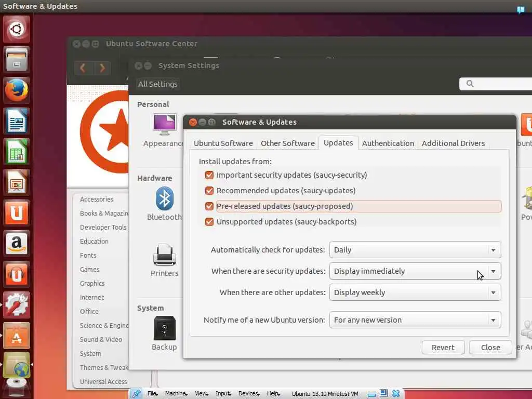The image size is (532, 399).
Task: Launch Firefox from the launcher
Action: pyautogui.click(x=17, y=90)
